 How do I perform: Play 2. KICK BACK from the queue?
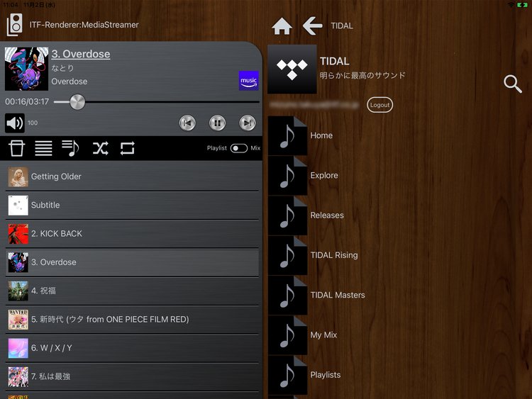pos(133,234)
